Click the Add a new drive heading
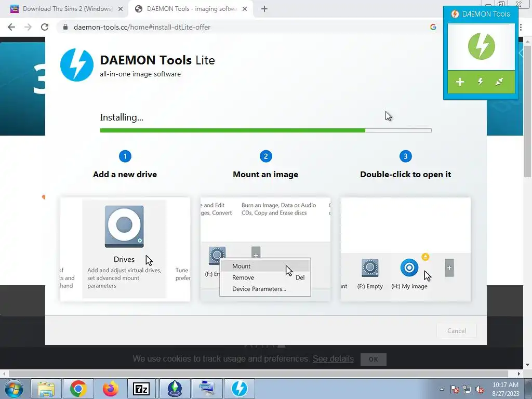 coord(125,175)
